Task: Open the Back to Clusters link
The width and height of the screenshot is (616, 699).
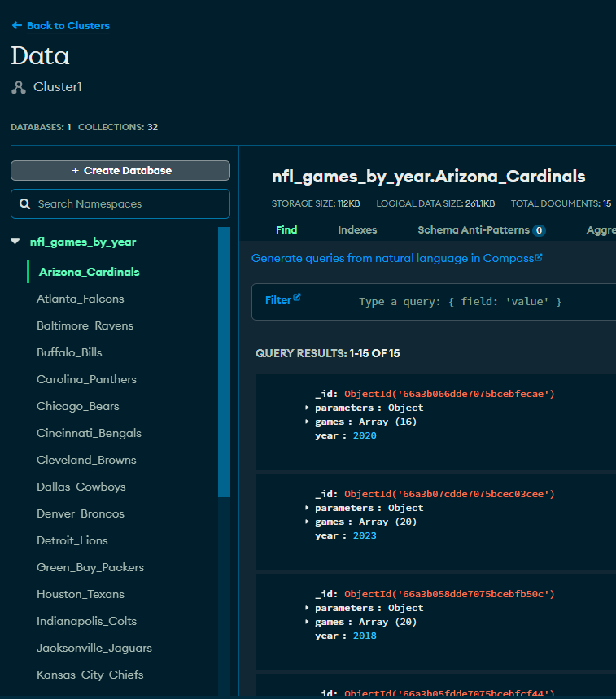Action: [68, 26]
